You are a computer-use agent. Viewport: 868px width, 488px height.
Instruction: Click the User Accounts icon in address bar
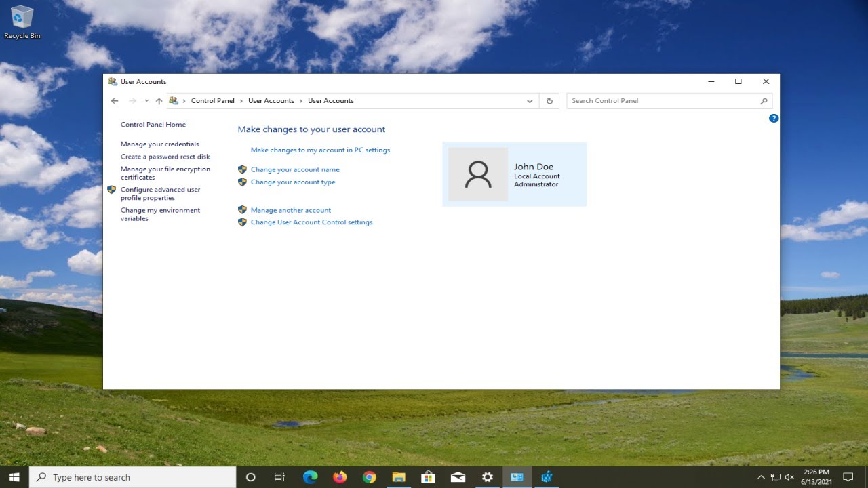174,100
